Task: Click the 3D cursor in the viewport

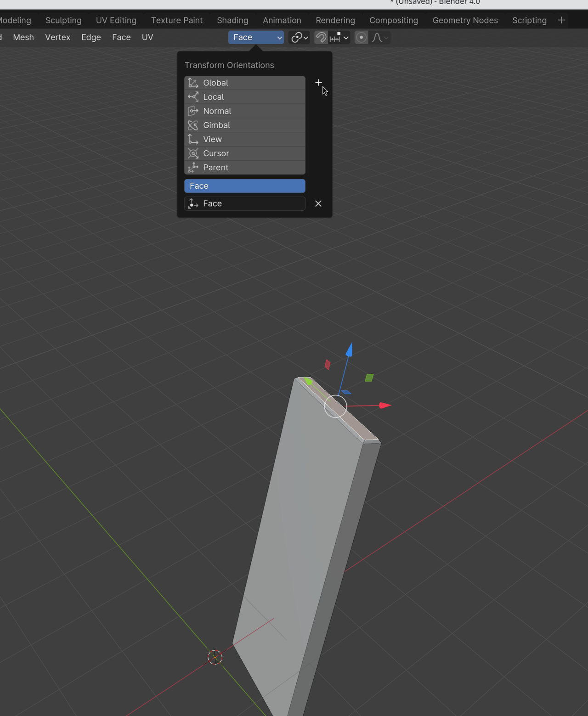Action: 215,657
